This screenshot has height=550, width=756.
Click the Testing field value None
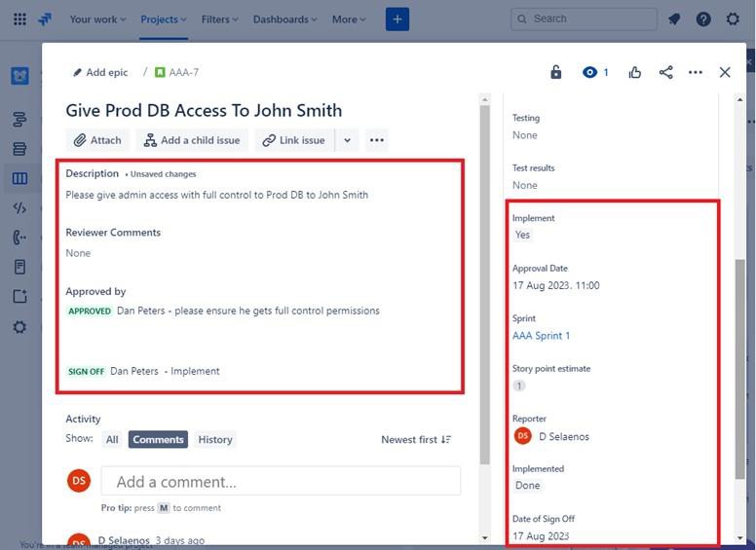pyautogui.click(x=524, y=135)
